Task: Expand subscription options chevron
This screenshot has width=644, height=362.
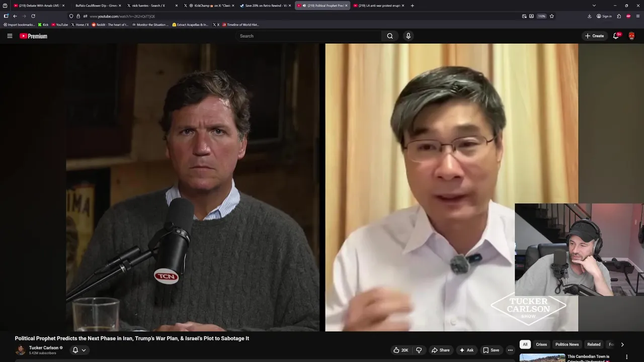Action: 84,350
